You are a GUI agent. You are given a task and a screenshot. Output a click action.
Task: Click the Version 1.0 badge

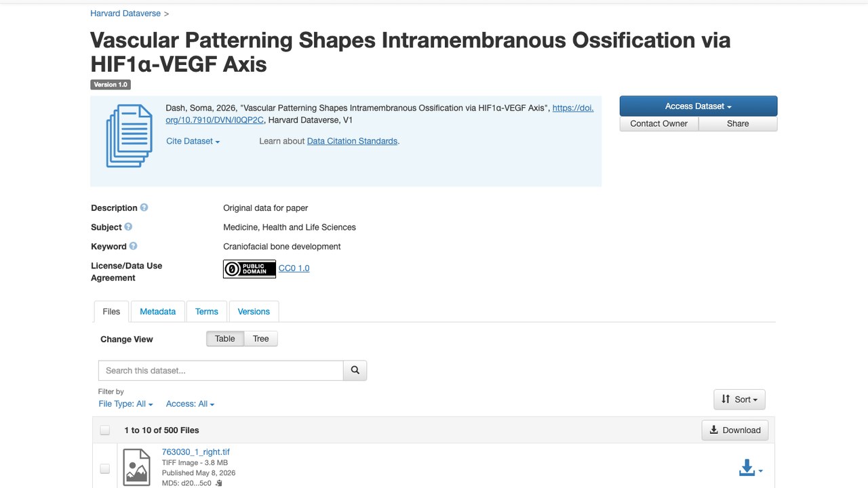point(111,85)
